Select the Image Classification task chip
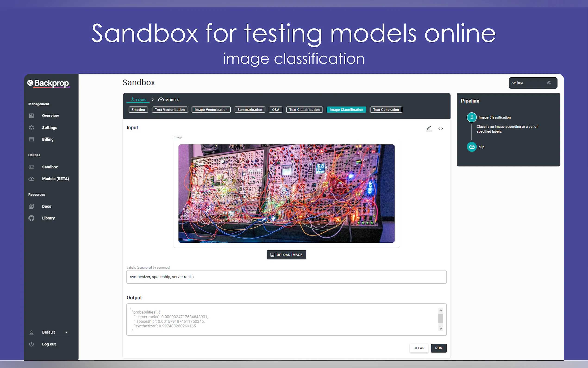Screen dimensions: 588x368 pos(346,110)
